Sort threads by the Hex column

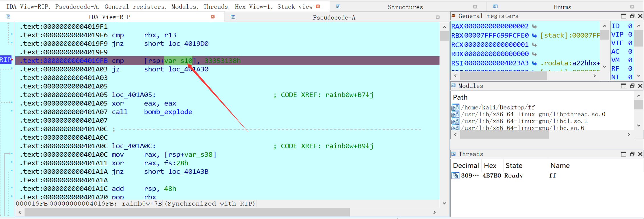click(490, 166)
